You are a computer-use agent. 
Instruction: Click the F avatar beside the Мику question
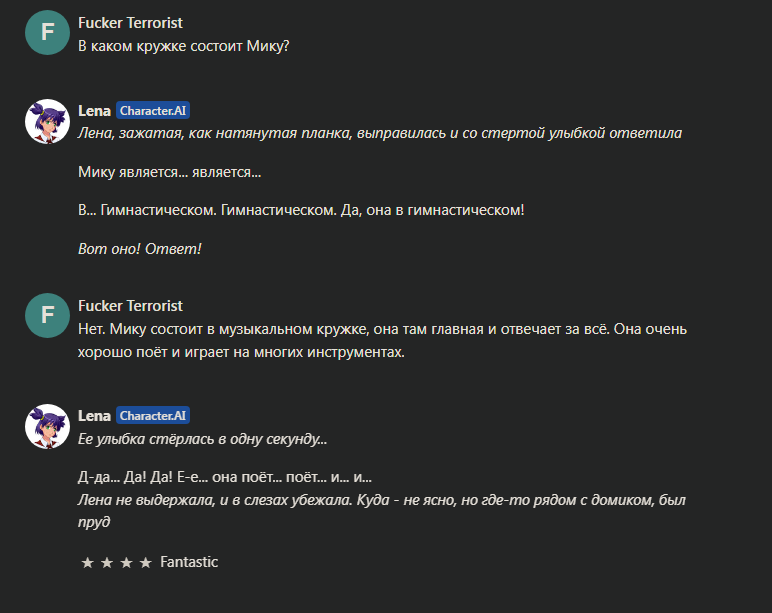coord(47,32)
